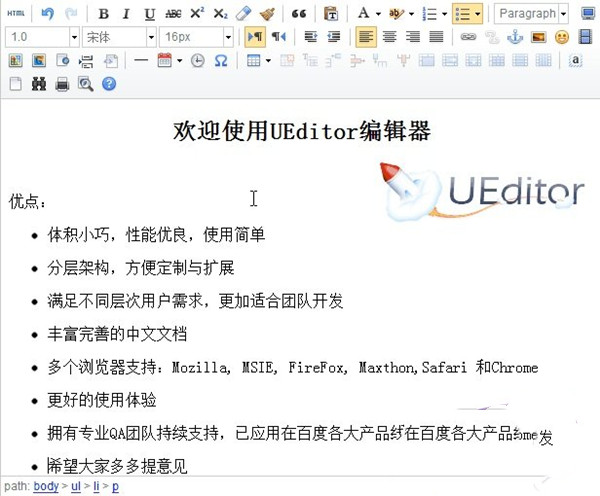Apply text highlight background color
Viewport: 600px width, 496px height.
point(396,14)
